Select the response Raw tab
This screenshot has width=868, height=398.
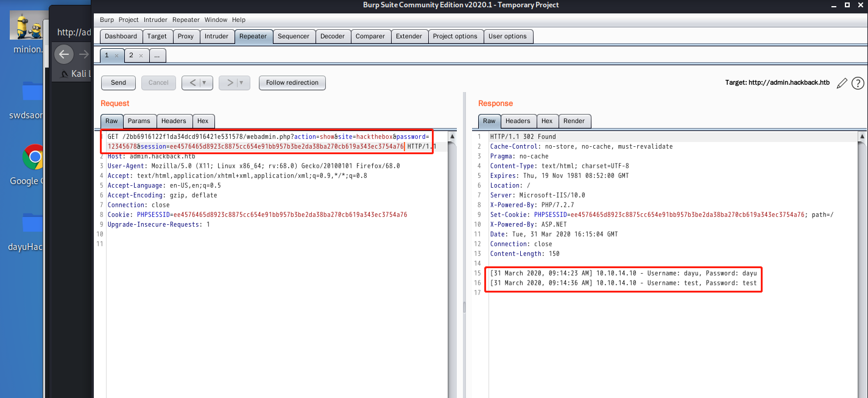coord(490,121)
